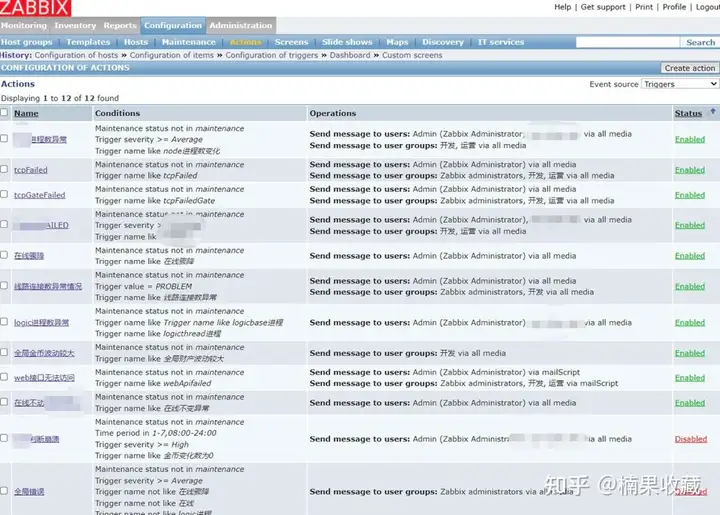Tick the select-all checkbox in the header
The height and width of the screenshot is (515, 720).
(4, 112)
